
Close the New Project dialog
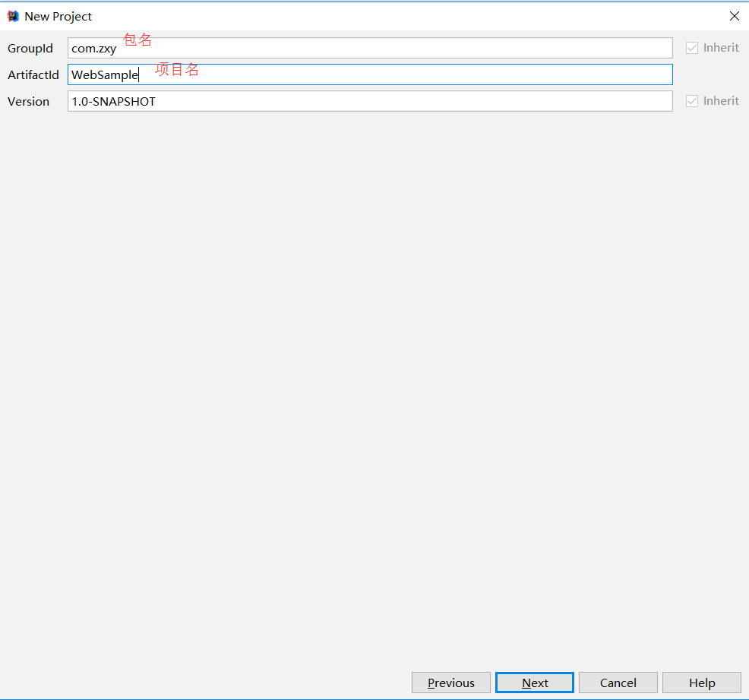[x=735, y=16]
